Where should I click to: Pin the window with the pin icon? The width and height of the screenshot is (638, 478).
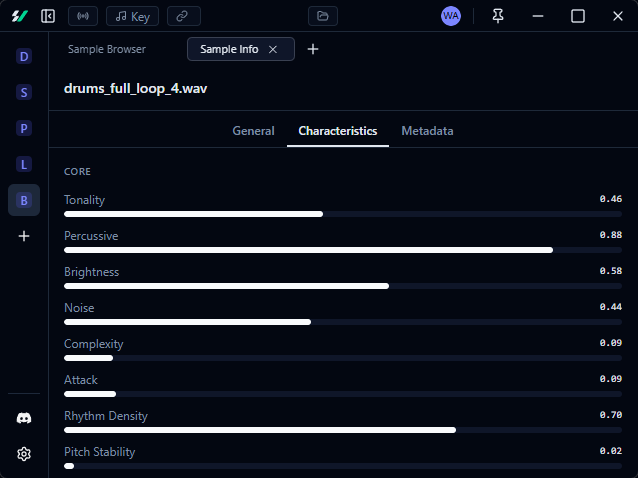coord(498,16)
